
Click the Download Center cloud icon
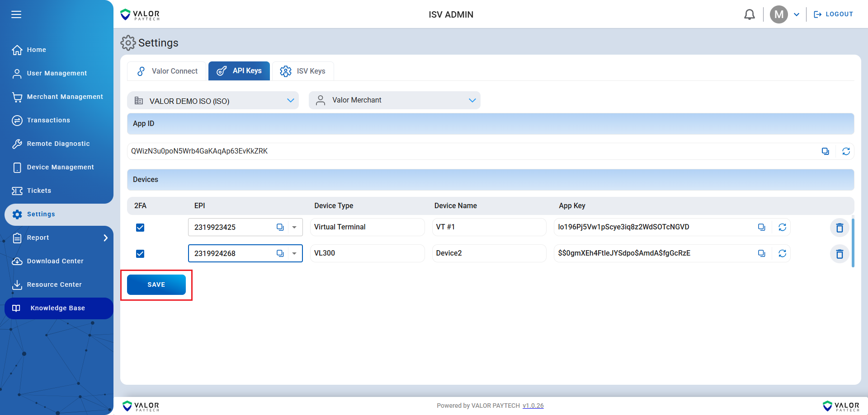pyautogui.click(x=17, y=261)
